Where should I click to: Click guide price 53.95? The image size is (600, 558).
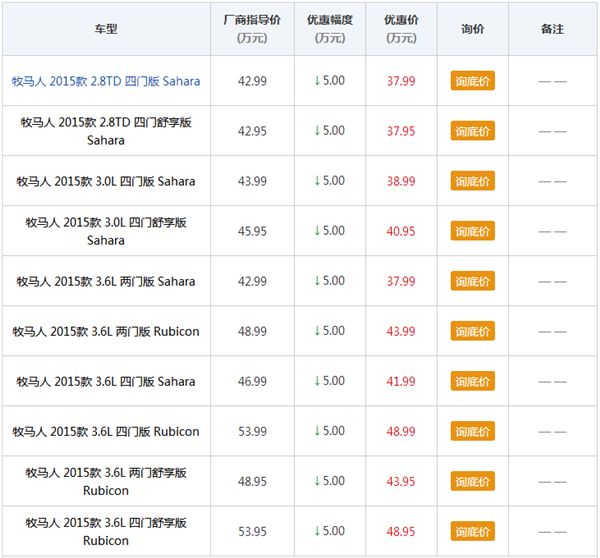pyautogui.click(x=252, y=532)
